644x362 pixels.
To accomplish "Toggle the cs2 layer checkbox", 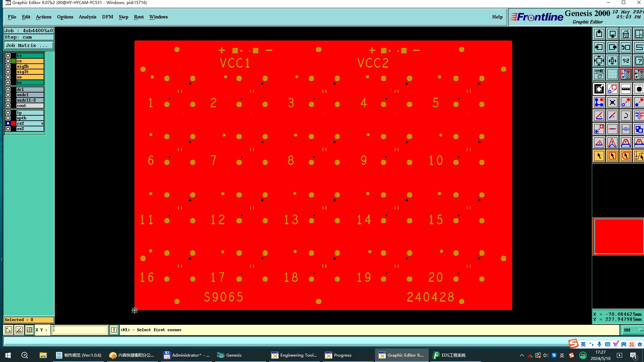I will coord(8,123).
